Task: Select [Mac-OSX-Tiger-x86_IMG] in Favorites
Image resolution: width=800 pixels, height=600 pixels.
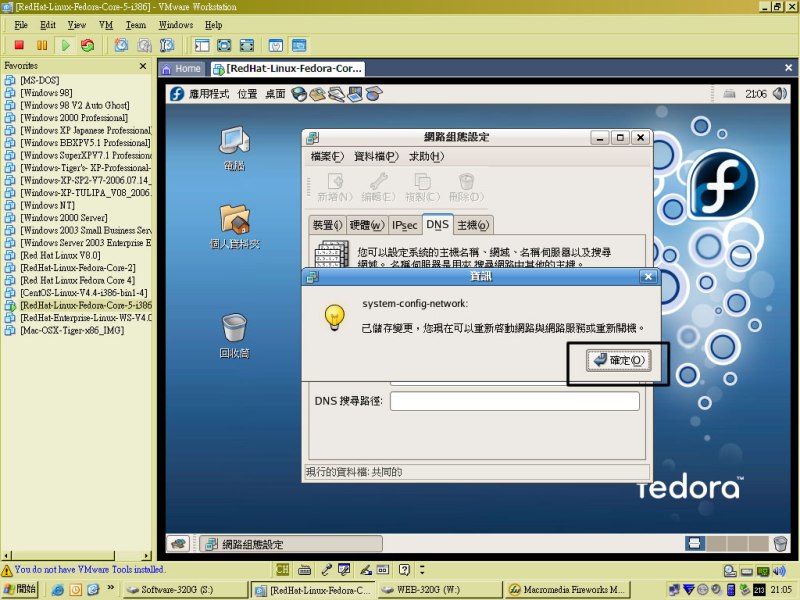Action: [72, 330]
